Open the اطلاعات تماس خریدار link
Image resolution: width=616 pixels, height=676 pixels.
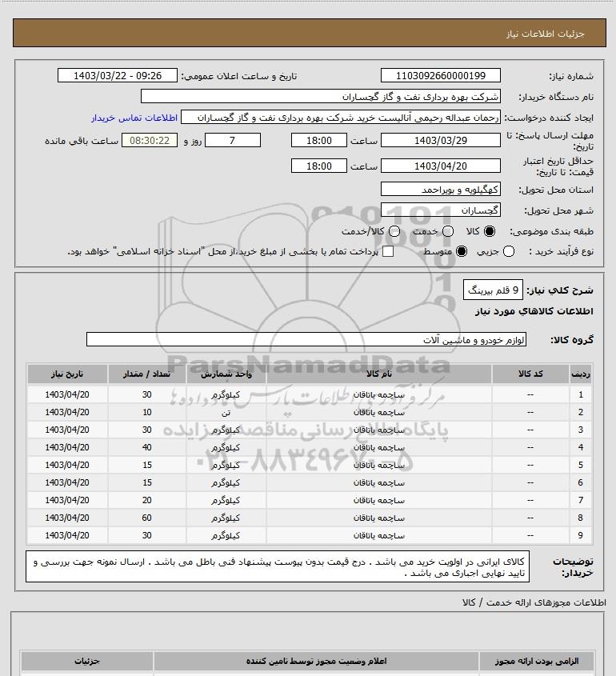(134, 118)
